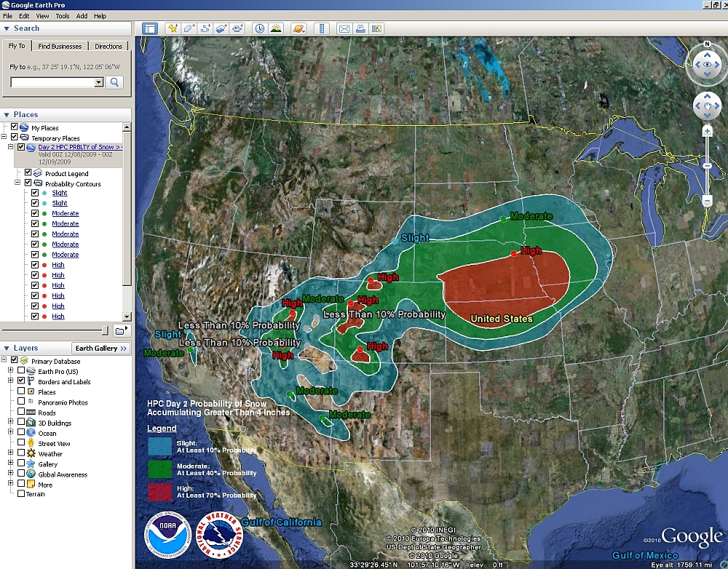Uncheck the My Places checkbox
Viewport: 728px width, 569px height.
tap(14, 127)
